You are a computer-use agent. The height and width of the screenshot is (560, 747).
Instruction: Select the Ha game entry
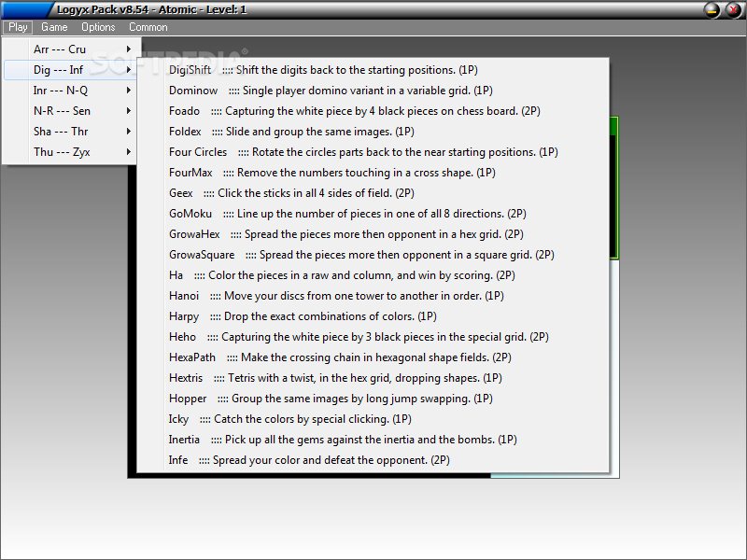click(x=373, y=274)
